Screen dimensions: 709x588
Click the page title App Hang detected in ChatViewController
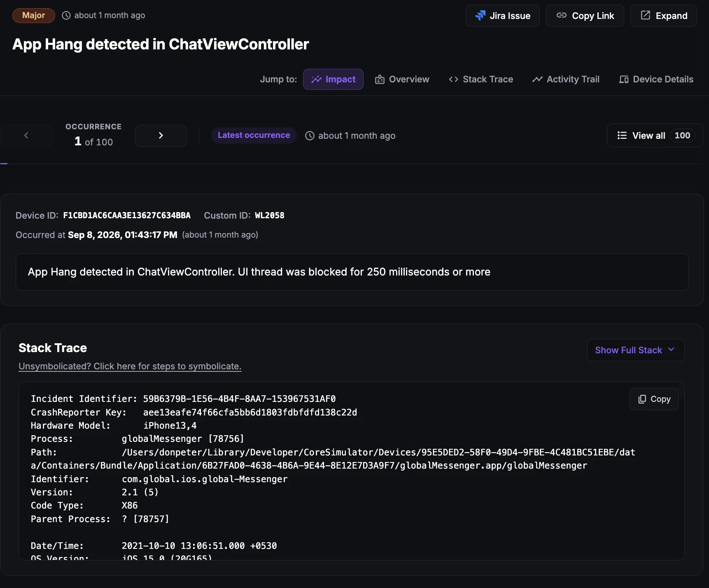click(161, 44)
